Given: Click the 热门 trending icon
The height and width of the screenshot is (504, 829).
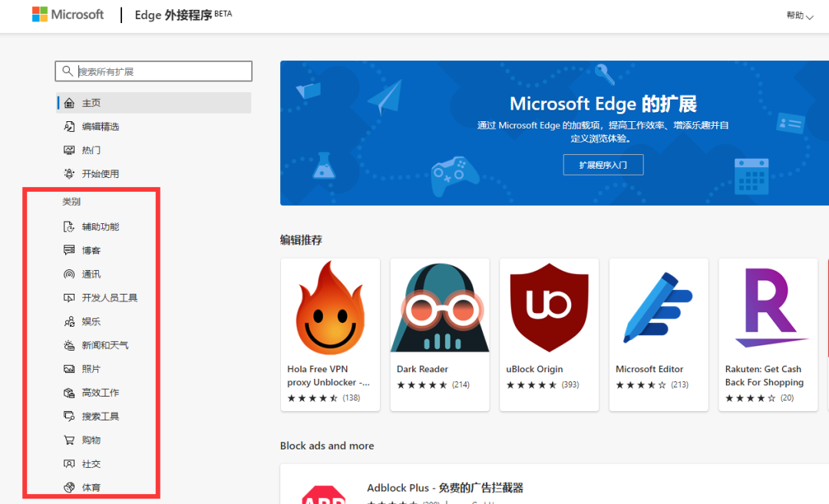Looking at the screenshot, I should 69,150.
